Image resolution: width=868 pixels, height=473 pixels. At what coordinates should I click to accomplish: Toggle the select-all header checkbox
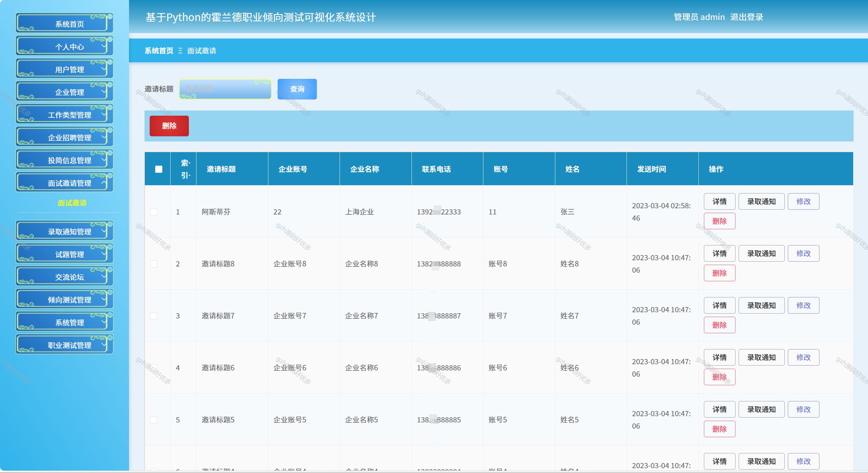[159, 169]
